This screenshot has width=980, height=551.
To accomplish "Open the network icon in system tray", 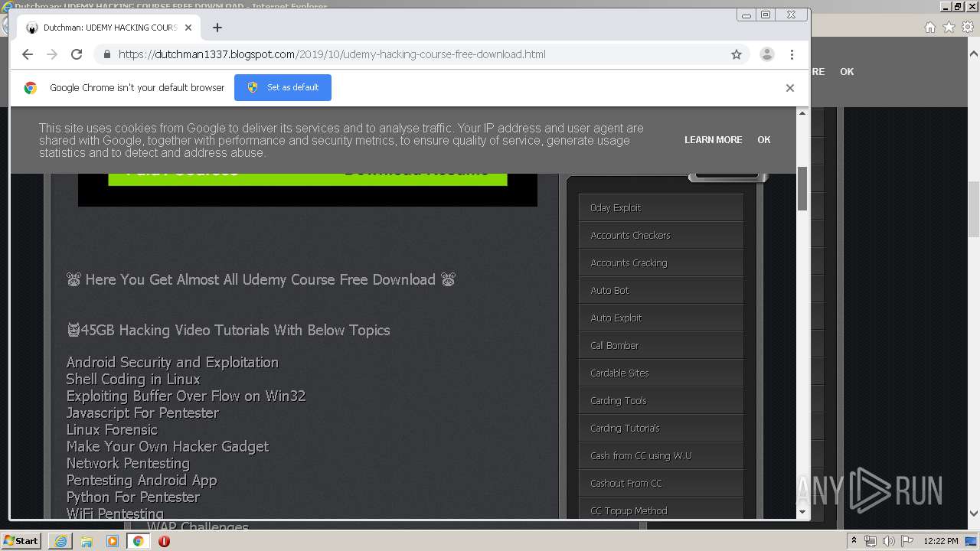I will 871,541.
